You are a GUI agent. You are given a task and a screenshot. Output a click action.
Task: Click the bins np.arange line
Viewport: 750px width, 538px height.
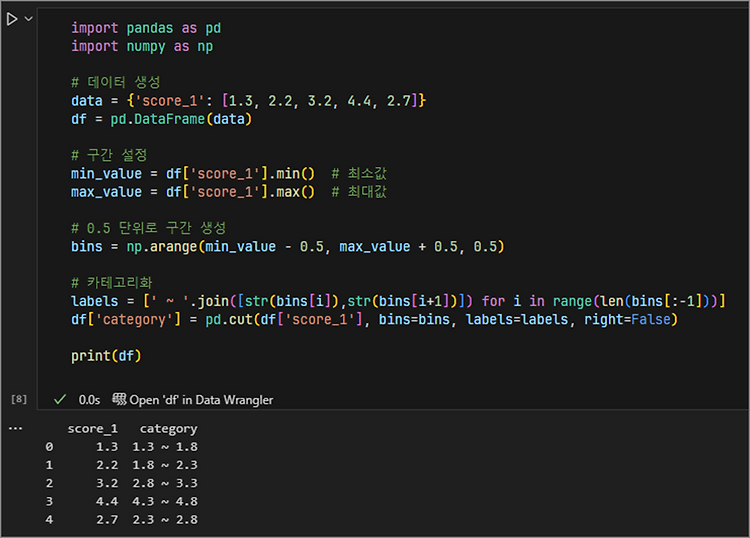point(287,247)
